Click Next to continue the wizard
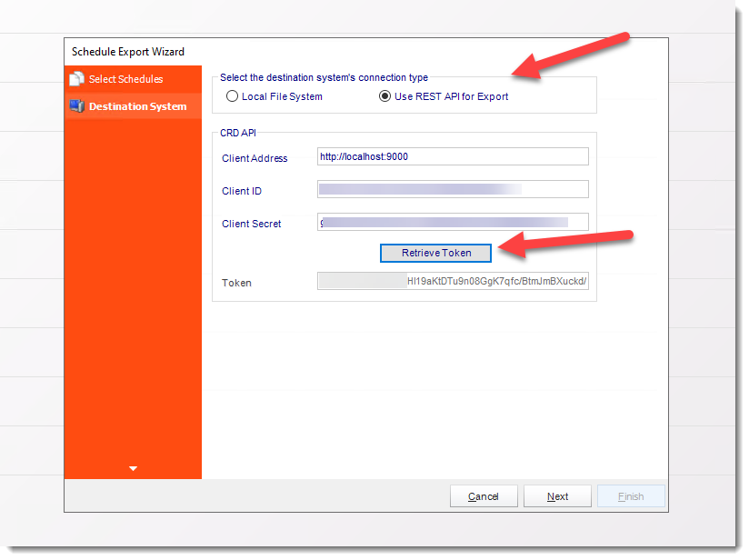 [557, 496]
